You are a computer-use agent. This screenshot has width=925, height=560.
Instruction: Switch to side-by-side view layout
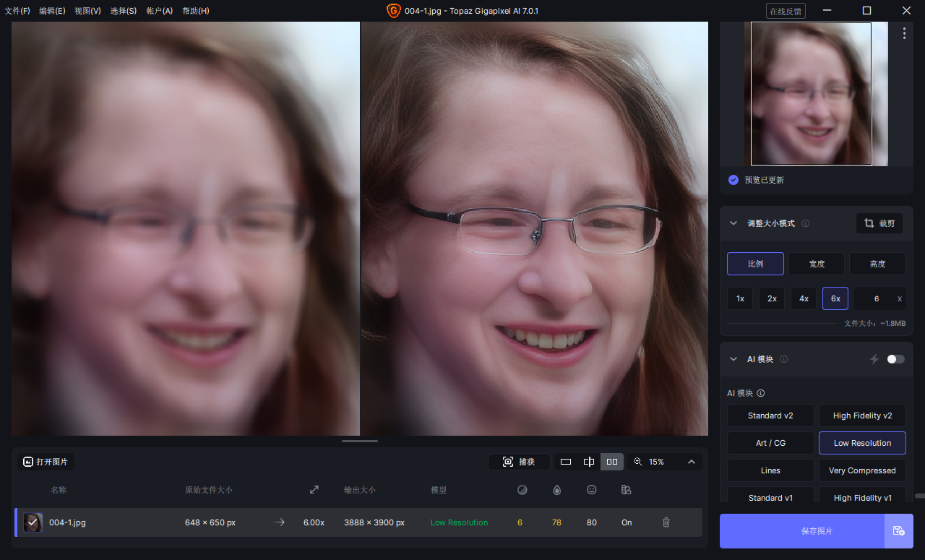[x=612, y=462]
